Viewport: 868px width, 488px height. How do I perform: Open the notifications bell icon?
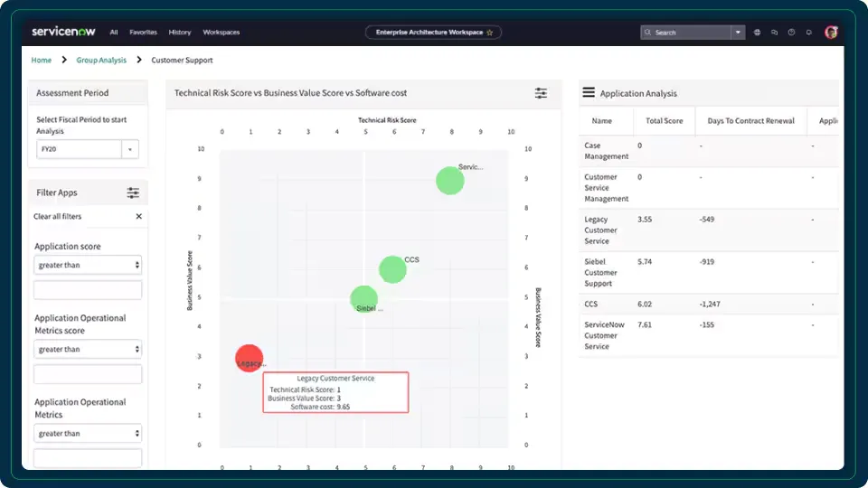[x=808, y=33]
